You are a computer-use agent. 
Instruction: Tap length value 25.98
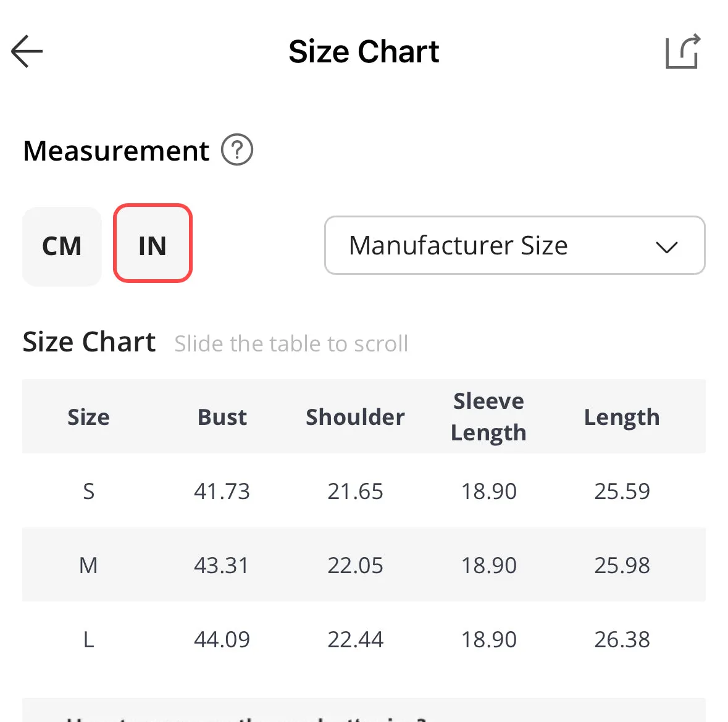[x=622, y=566]
